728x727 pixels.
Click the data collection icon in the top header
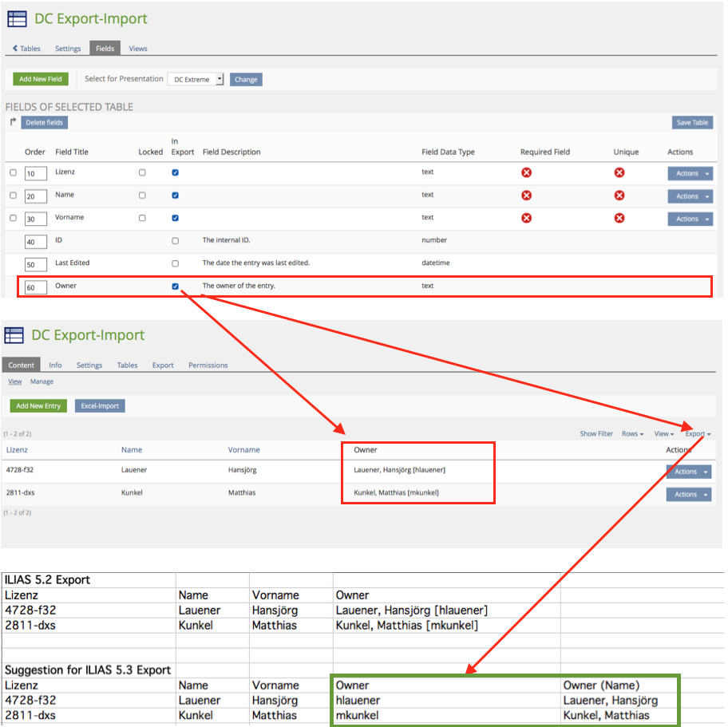[17, 19]
